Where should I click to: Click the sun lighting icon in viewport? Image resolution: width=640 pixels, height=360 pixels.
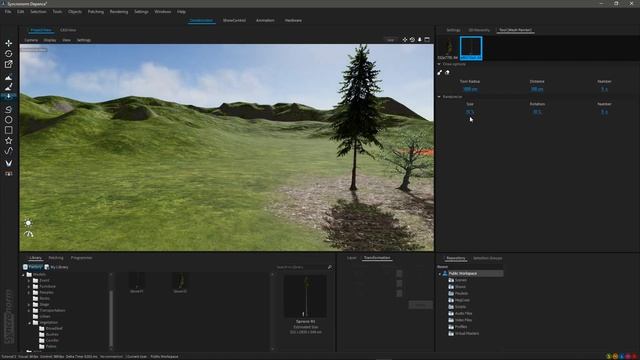point(28,223)
